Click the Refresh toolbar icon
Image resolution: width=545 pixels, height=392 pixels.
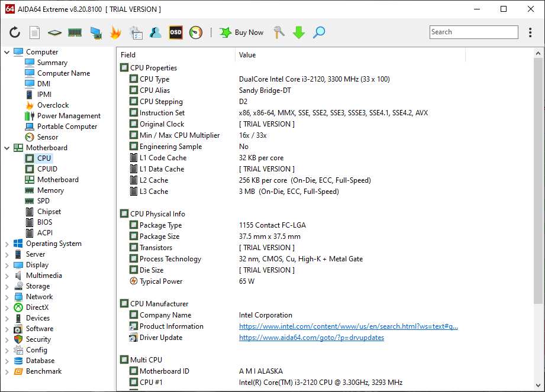15,33
